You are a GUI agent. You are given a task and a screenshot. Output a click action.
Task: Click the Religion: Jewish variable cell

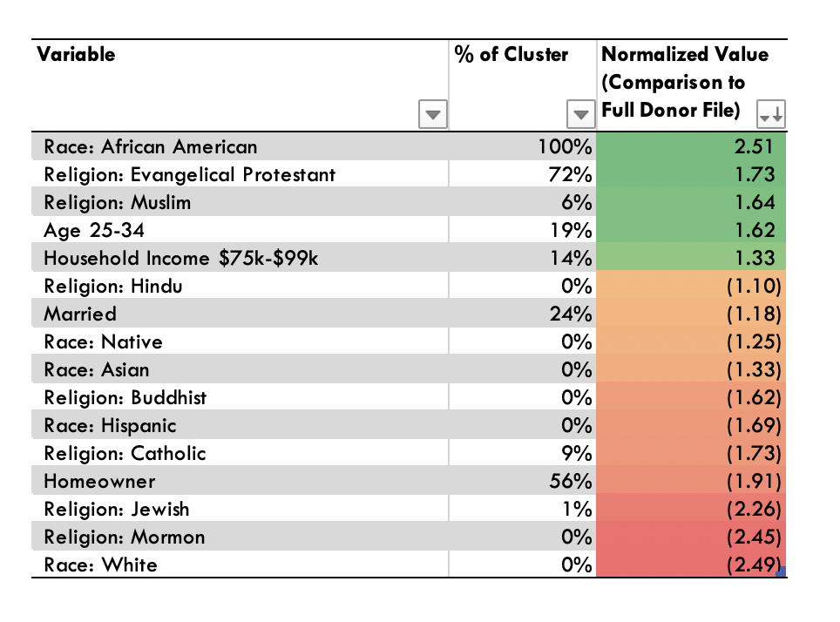(240, 509)
